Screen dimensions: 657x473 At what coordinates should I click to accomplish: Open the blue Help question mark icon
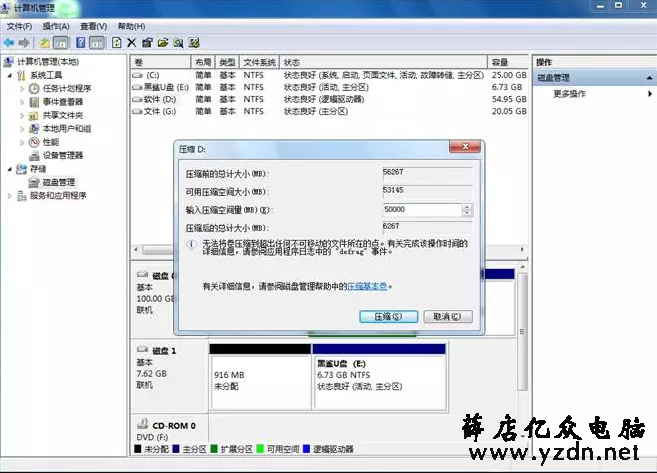81,43
